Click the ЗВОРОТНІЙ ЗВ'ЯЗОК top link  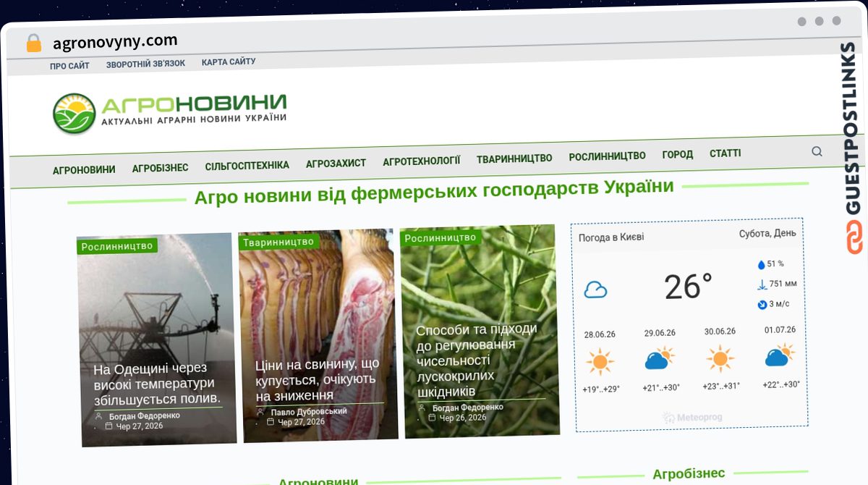[145, 64]
